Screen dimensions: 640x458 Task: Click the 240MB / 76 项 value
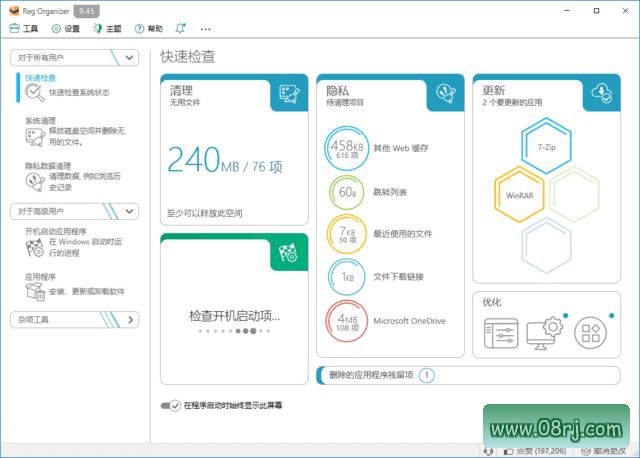click(x=224, y=160)
